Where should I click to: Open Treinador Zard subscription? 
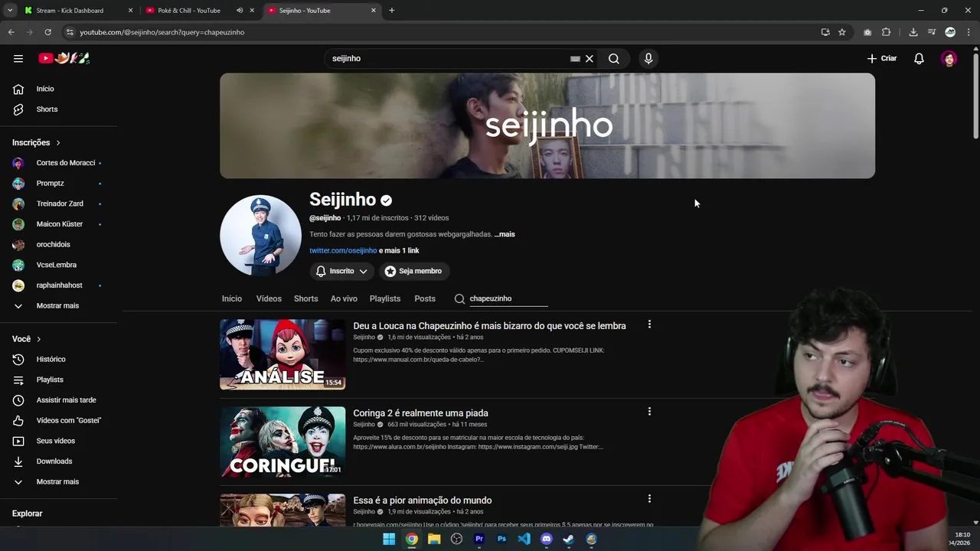pos(59,204)
